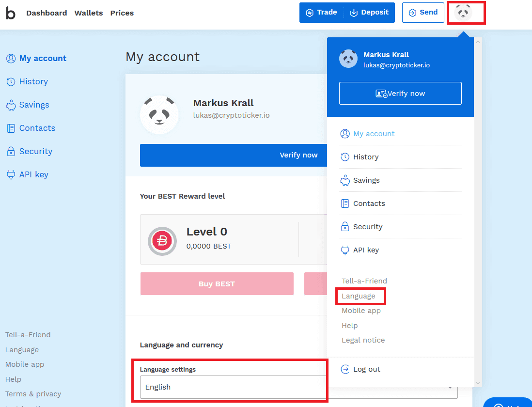Click the Log out icon in dropdown
This screenshot has height=407, width=532.
pyautogui.click(x=345, y=369)
